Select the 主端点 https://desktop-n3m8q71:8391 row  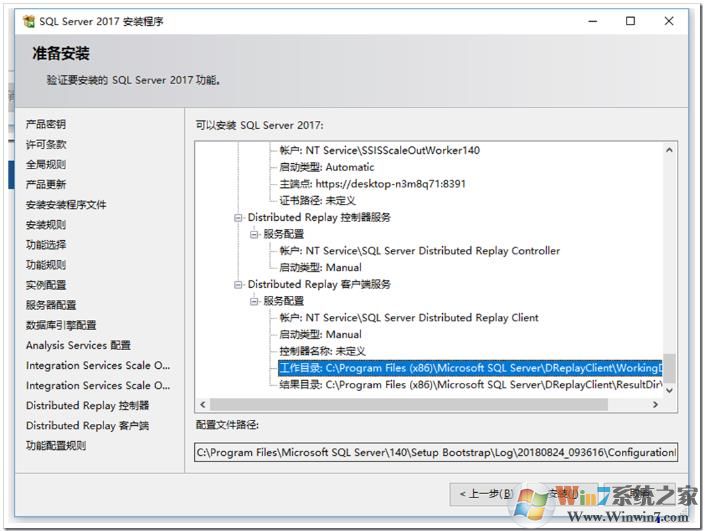click(372, 184)
